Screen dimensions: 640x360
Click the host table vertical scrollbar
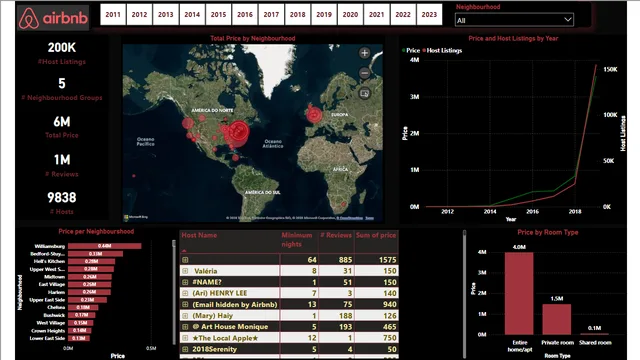(464, 294)
